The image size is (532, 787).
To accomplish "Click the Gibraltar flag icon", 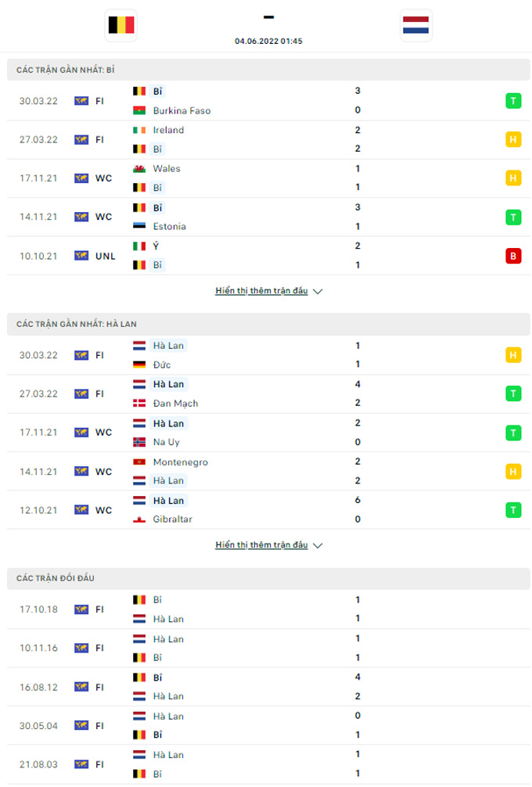I will click(139, 519).
